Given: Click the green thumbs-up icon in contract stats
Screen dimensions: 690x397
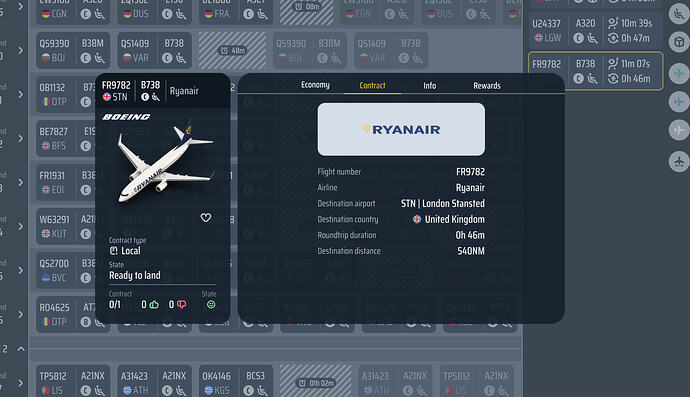Looking at the screenshot, I should coord(154,305).
